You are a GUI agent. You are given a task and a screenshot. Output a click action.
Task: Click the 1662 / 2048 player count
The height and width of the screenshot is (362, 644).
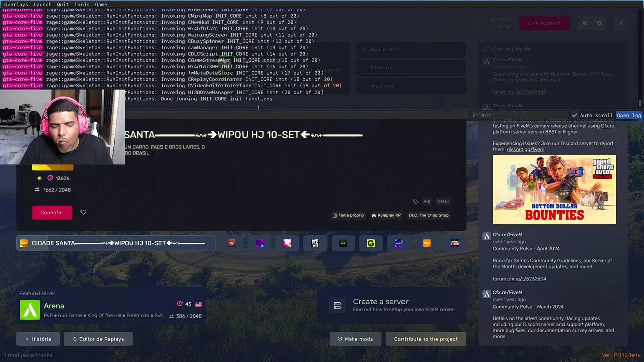click(x=53, y=190)
